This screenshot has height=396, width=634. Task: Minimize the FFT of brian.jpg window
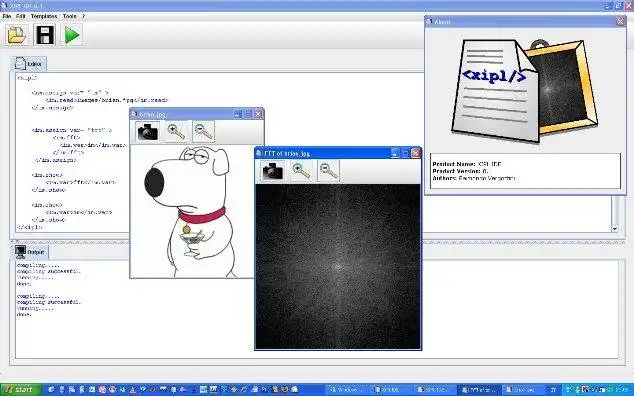[395, 153]
